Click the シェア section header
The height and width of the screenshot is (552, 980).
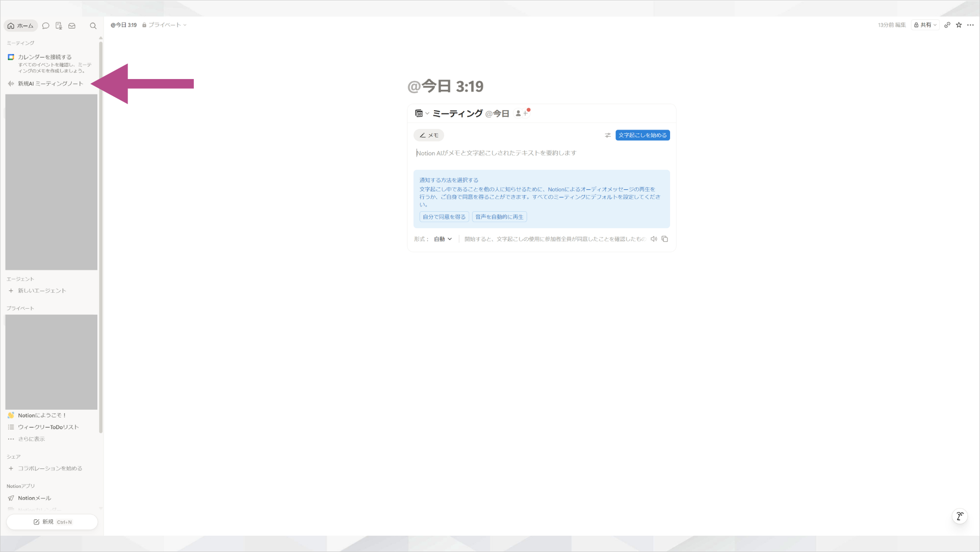[14, 457]
